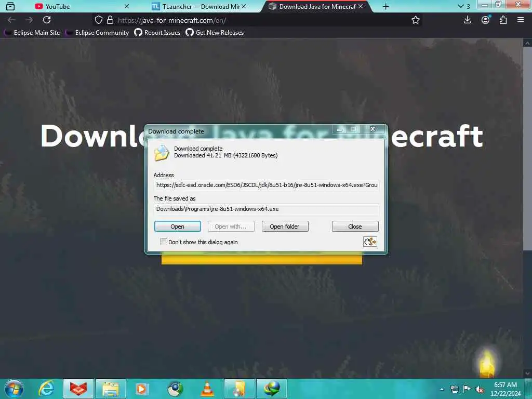532x399 pixels.
Task: Open the browser hamburger menu
Action: pyautogui.click(x=521, y=20)
